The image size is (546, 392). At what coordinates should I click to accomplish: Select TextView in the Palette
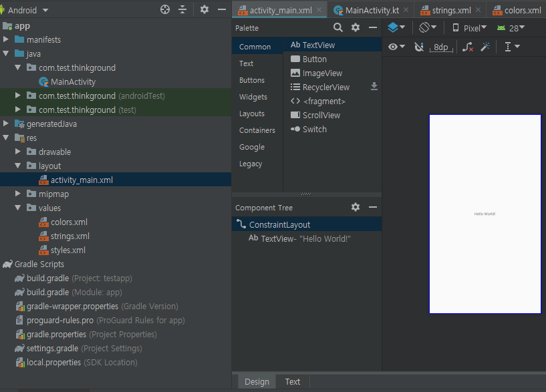click(333, 45)
